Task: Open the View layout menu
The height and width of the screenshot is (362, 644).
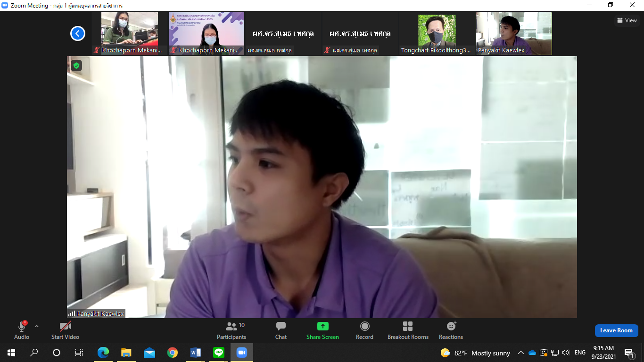Action: 627,20
